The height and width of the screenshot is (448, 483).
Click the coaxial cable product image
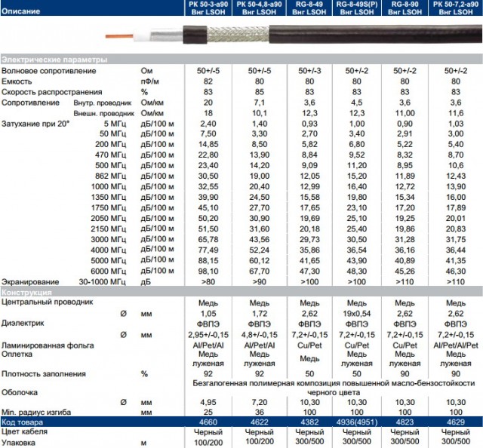point(287,35)
